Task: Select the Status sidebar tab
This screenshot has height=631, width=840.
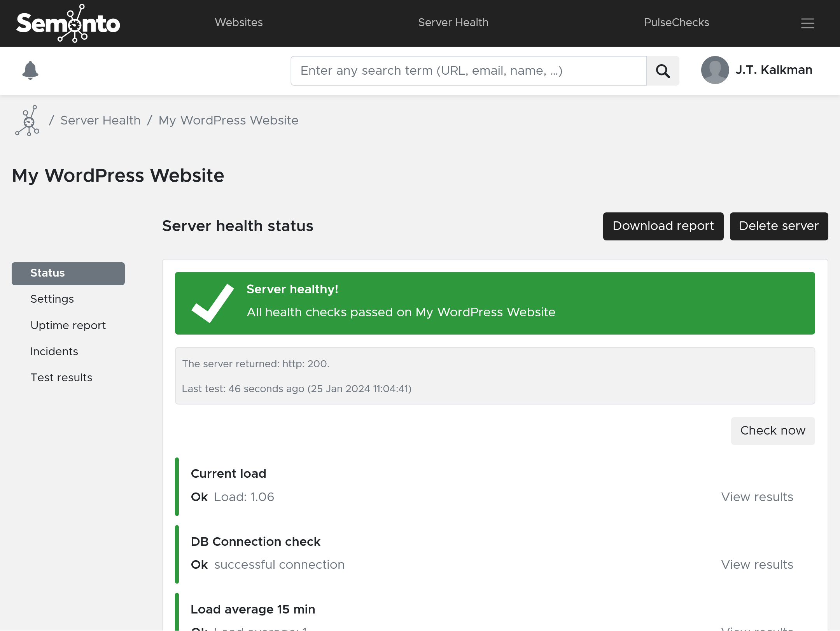Action: coord(68,273)
